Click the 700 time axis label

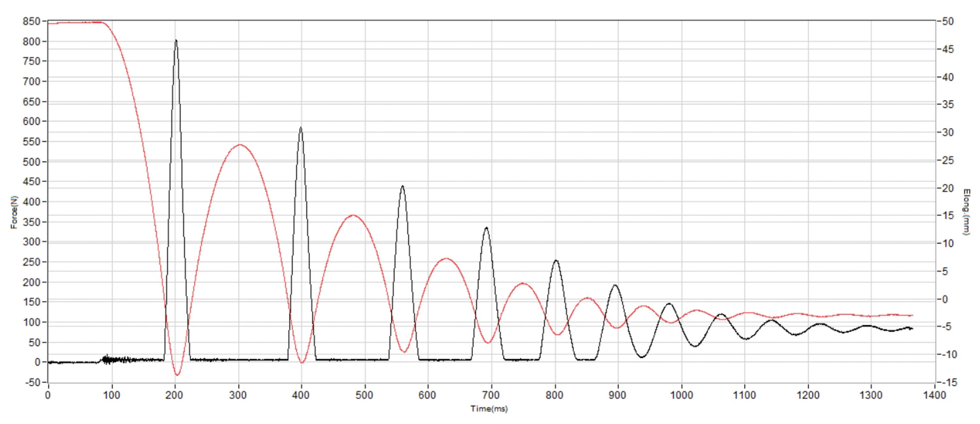coord(491,395)
